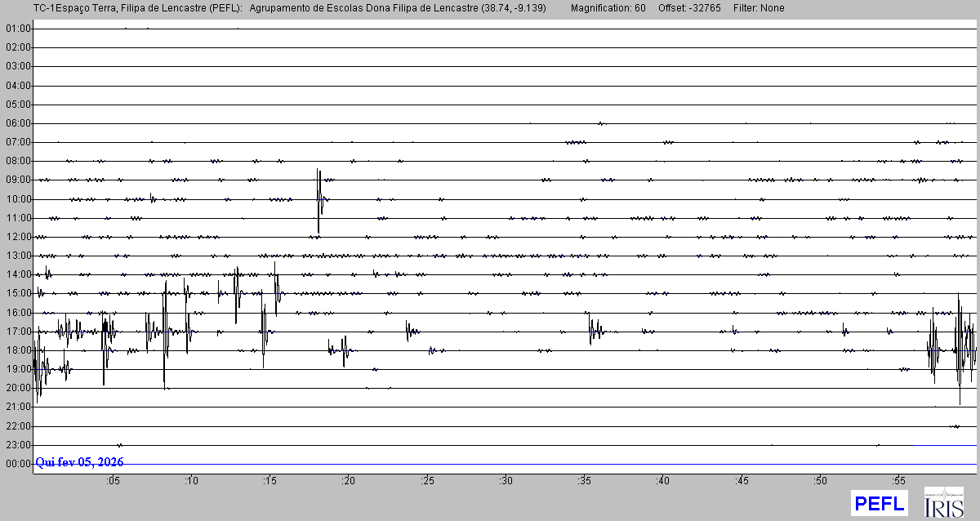Click the PEFL logo

click(x=880, y=503)
